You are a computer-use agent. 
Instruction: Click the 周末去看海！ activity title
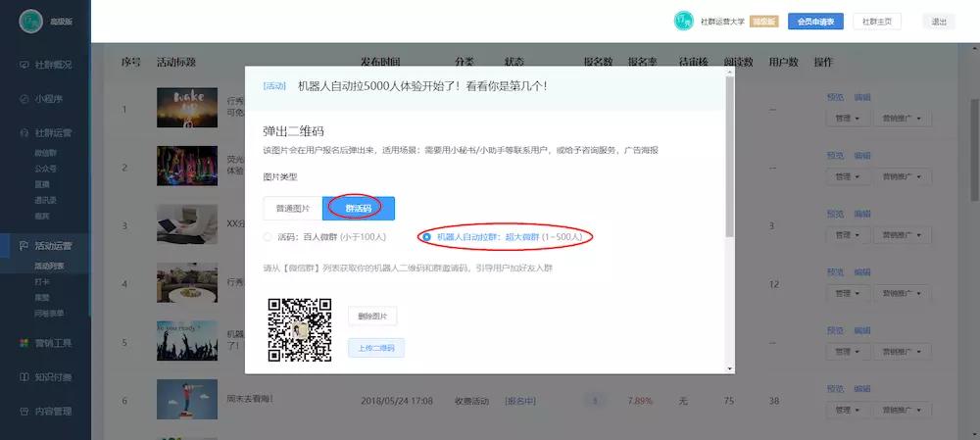coord(250,398)
